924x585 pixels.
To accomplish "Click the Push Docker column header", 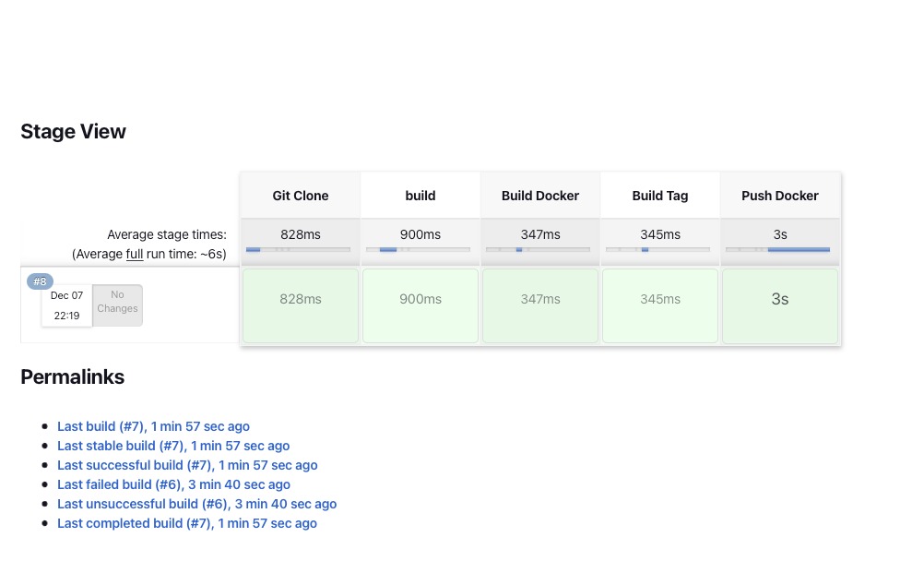I will point(780,196).
